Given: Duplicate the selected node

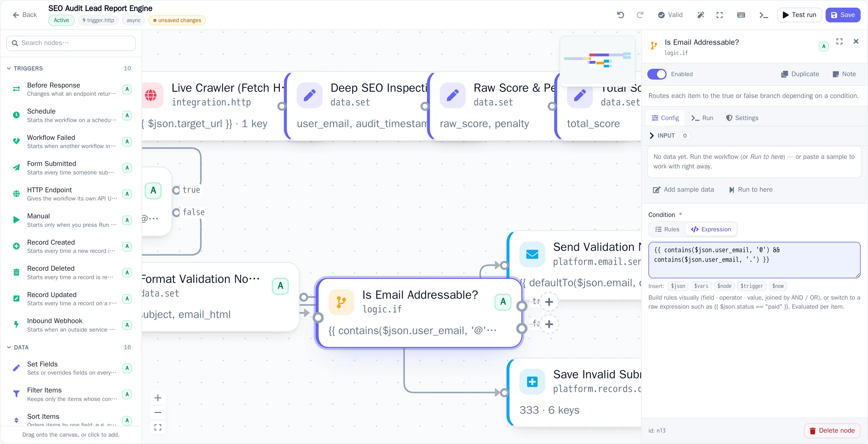Looking at the screenshot, I should point(800,74).
